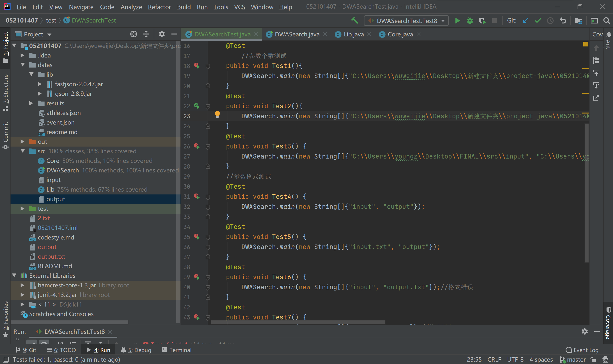Open the VCS menu

tap(239, 7)
